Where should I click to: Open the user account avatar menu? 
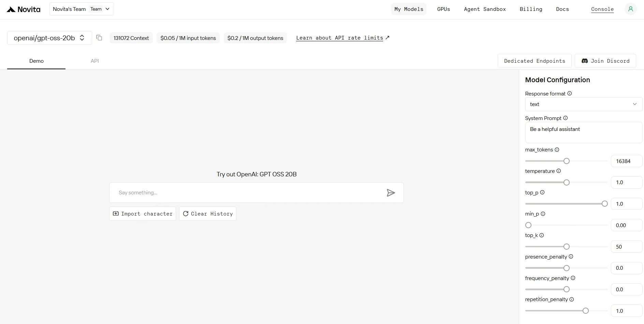(630, 9)
